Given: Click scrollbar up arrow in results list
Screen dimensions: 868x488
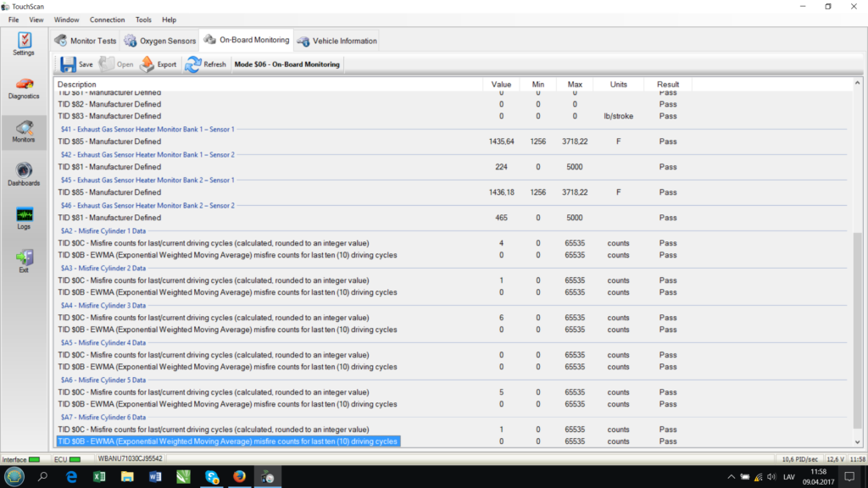Looking at the screenshot, I should coord(858,83).
